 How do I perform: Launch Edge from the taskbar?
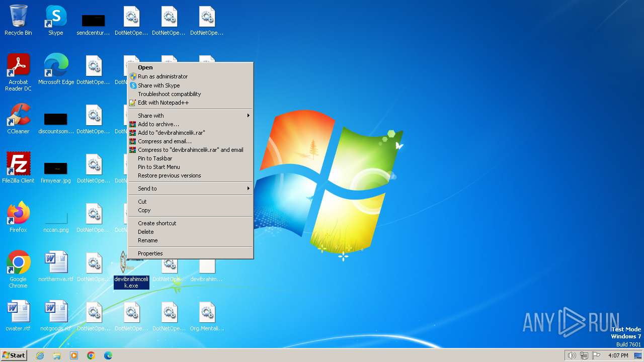click(x=108, y=355)
